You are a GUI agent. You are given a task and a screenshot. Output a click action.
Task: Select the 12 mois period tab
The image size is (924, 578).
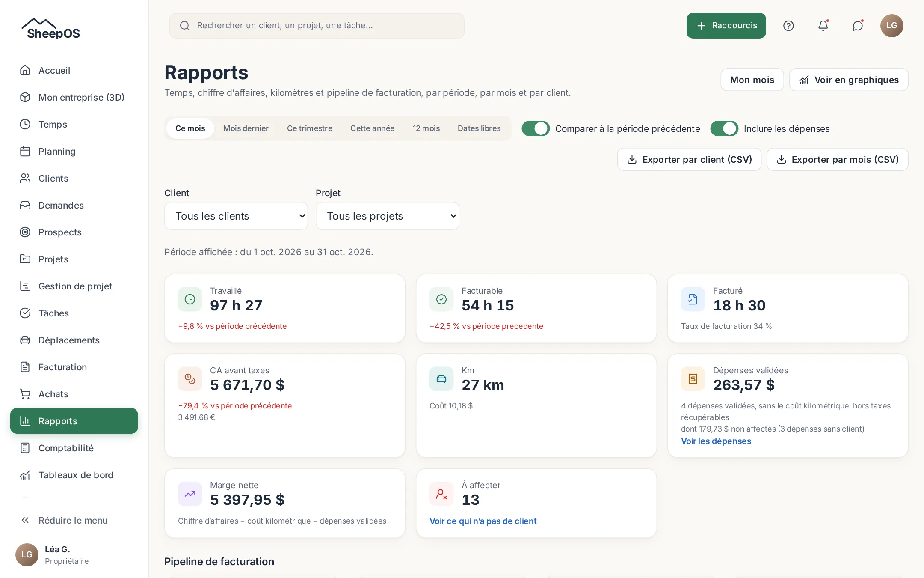(x=426, y=128)
